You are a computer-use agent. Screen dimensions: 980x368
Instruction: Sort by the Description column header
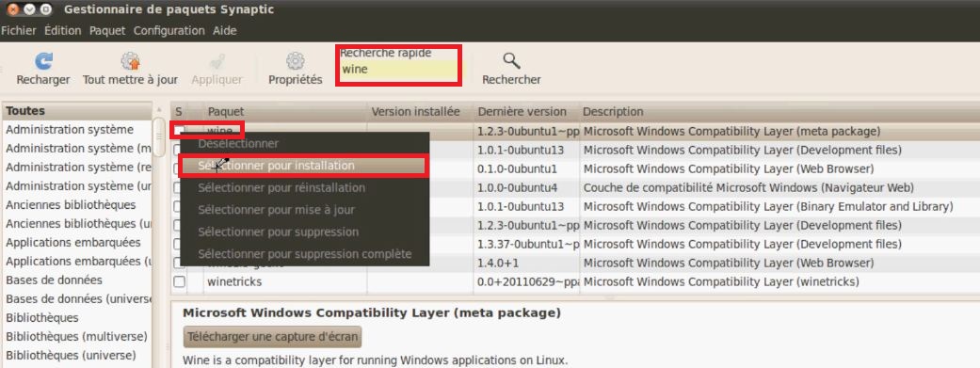point(779,111)
